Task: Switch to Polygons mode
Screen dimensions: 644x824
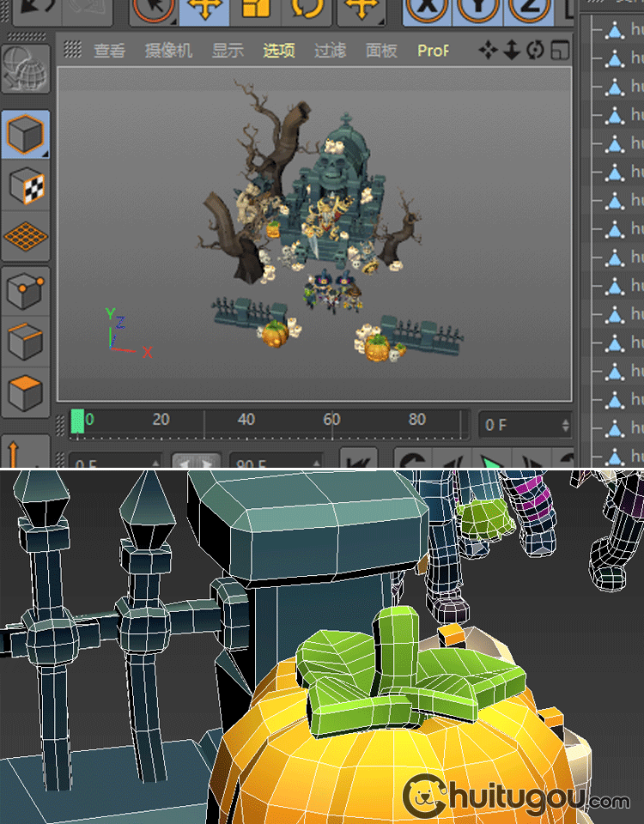Action: 25,392
